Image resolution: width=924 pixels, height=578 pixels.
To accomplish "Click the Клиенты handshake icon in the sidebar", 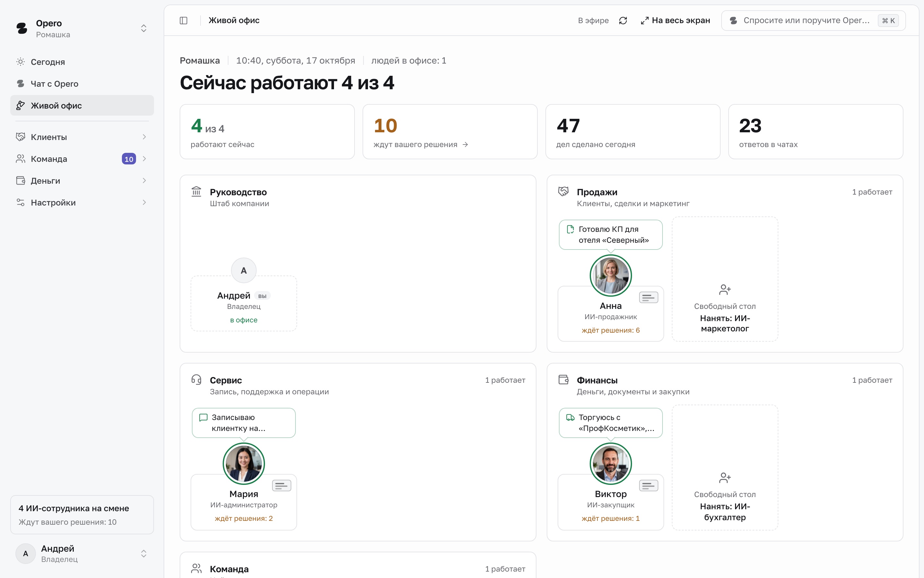I will (21, 137).
